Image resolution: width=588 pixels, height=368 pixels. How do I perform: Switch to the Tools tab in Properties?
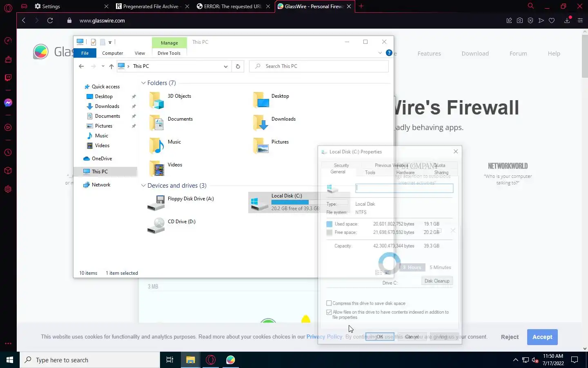coord(370,173)
